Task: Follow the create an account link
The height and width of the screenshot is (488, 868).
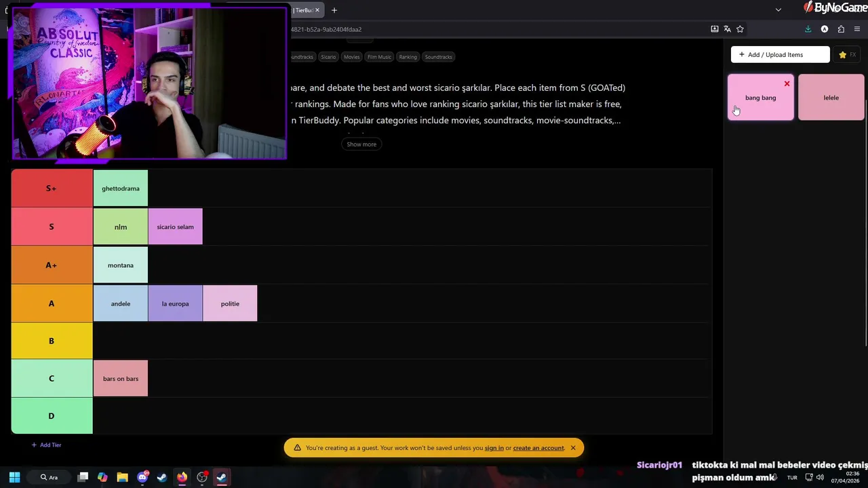Action: pos(538,448)
